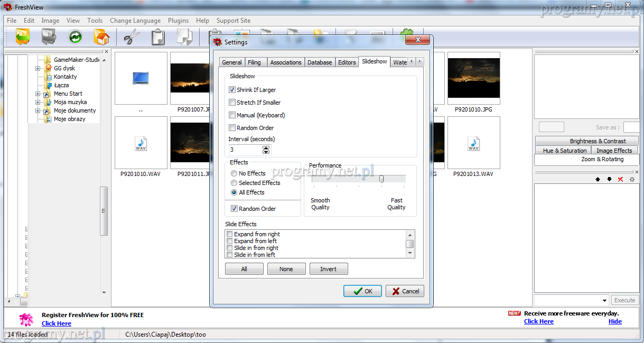644x343 pixels.
Task: Click the green refresh toolbar icon
Action: click(x=76, y=37)
